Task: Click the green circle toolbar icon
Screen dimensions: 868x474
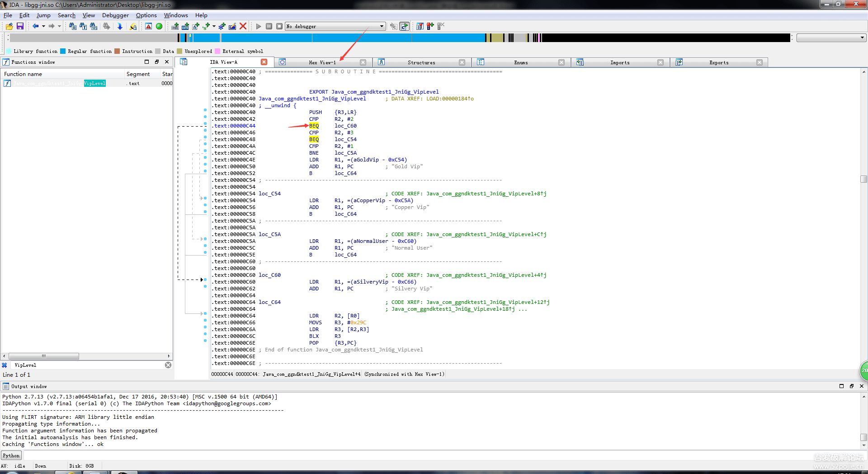Action: [159, 26]
